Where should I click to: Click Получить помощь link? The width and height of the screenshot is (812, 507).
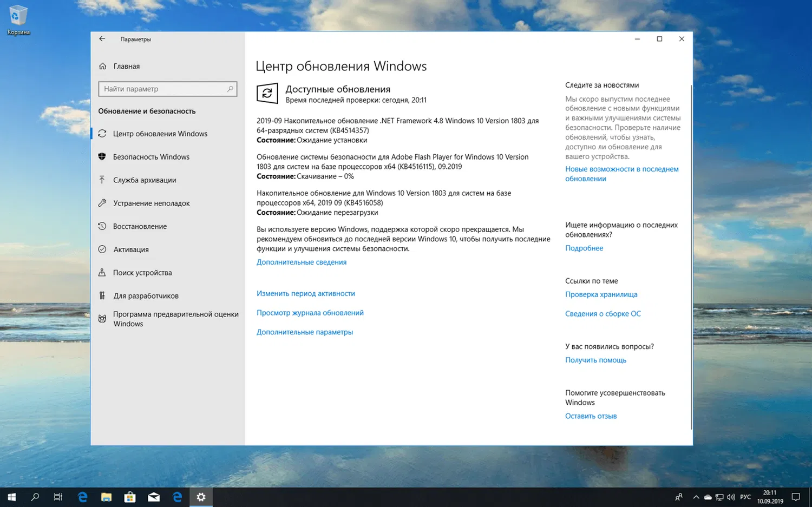coord(596,360)
